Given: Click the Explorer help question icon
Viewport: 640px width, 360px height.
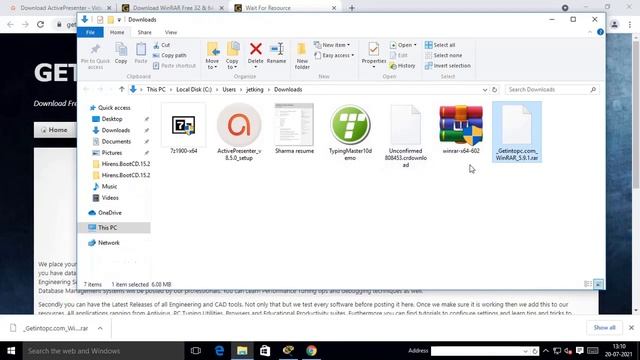Looking at the screenshot, I should tap(600, 32).
